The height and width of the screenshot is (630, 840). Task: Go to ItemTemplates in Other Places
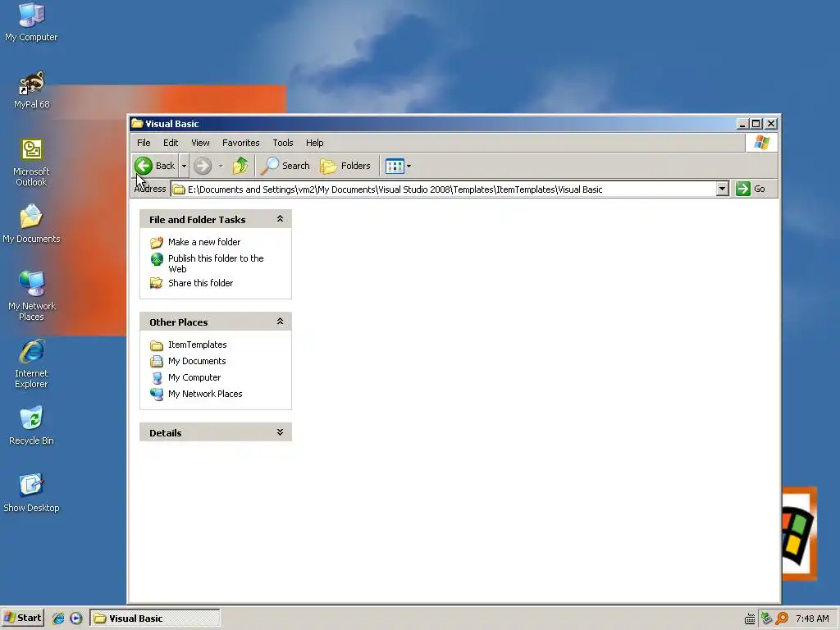(x=197, y=345)
